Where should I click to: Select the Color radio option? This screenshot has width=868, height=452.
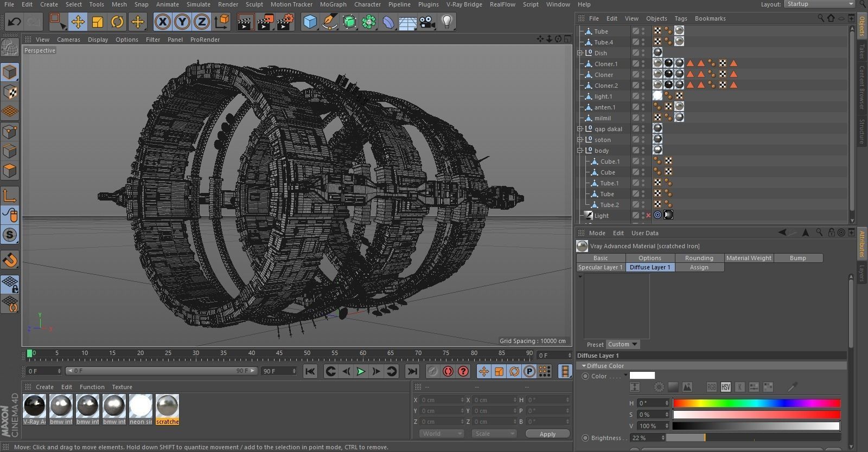click(585, 376)
